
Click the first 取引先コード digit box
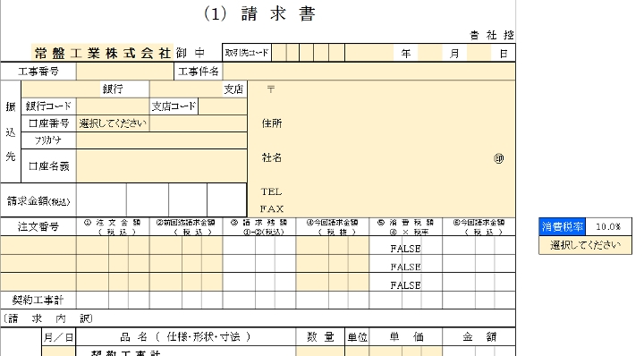pyautogui.click(x=279, y=53)
